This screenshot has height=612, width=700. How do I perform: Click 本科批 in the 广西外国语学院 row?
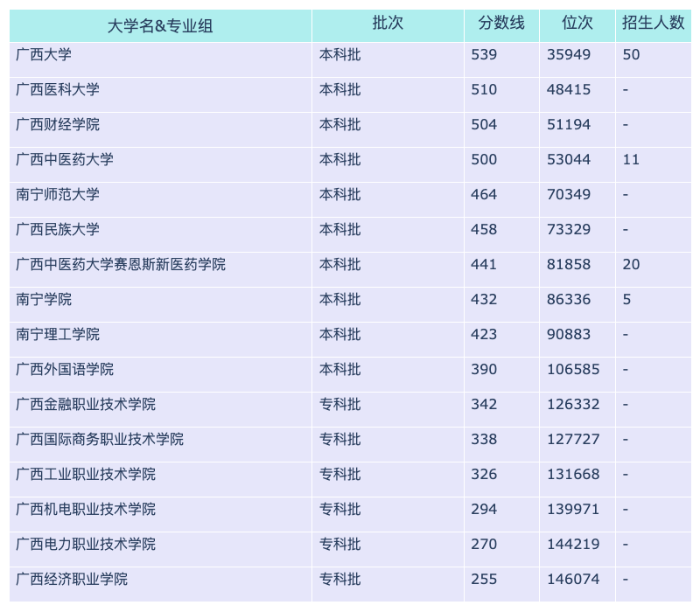[x=339, y=369]
